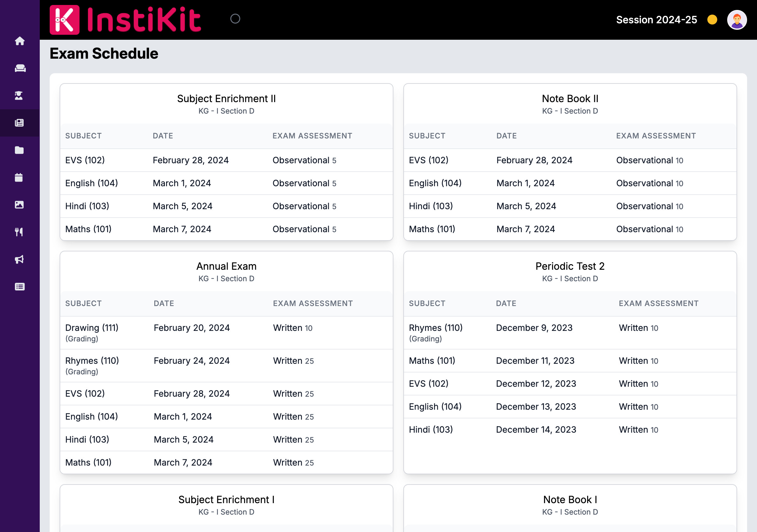
Task: Click February 20, 2024 date in Annual Exam
Action: 192,328
